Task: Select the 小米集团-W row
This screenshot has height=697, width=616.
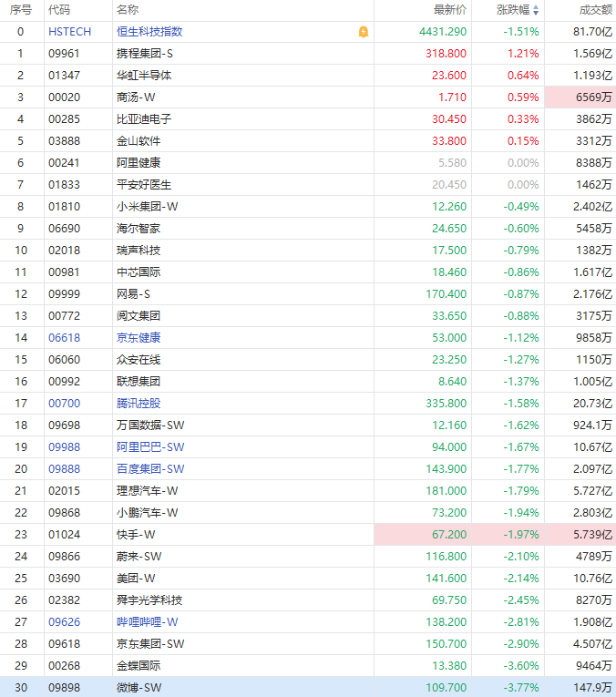Action: 308,207
